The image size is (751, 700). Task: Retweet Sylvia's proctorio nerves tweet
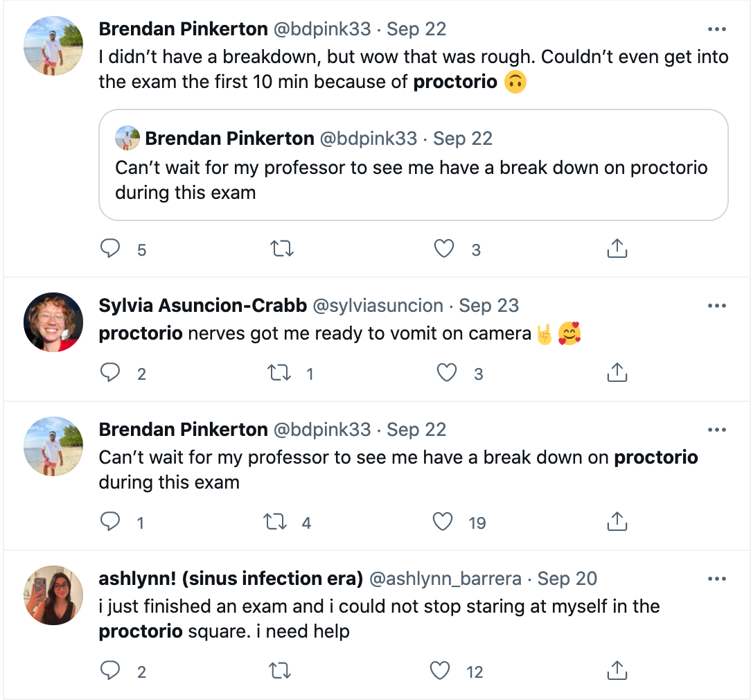(x=280, y=374)
